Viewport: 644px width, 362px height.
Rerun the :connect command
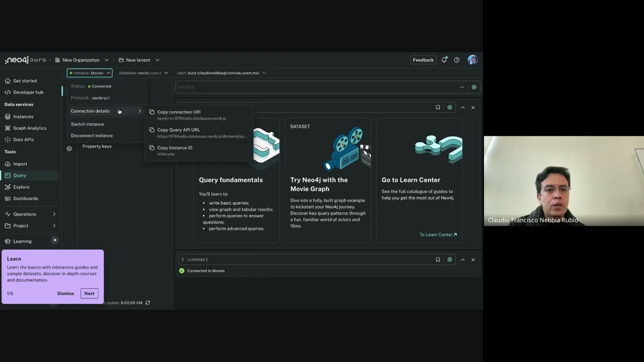point(450,259)
